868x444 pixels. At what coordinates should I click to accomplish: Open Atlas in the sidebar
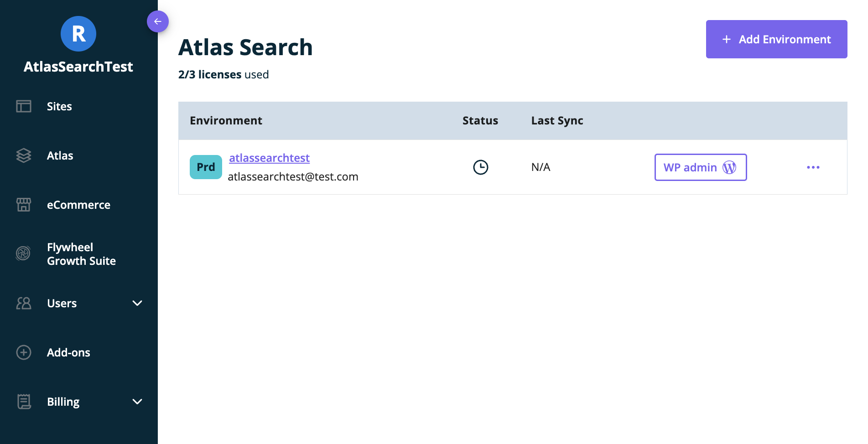[60, 155]
